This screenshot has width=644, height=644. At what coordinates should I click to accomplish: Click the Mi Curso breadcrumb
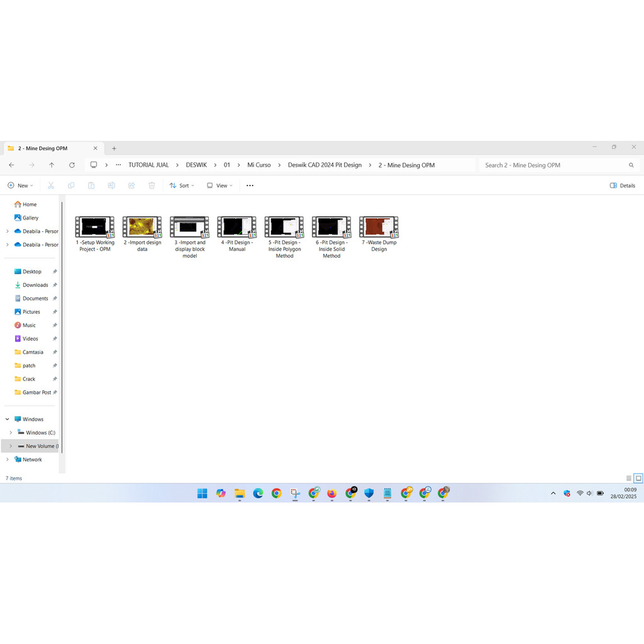[x=259, y=165]
